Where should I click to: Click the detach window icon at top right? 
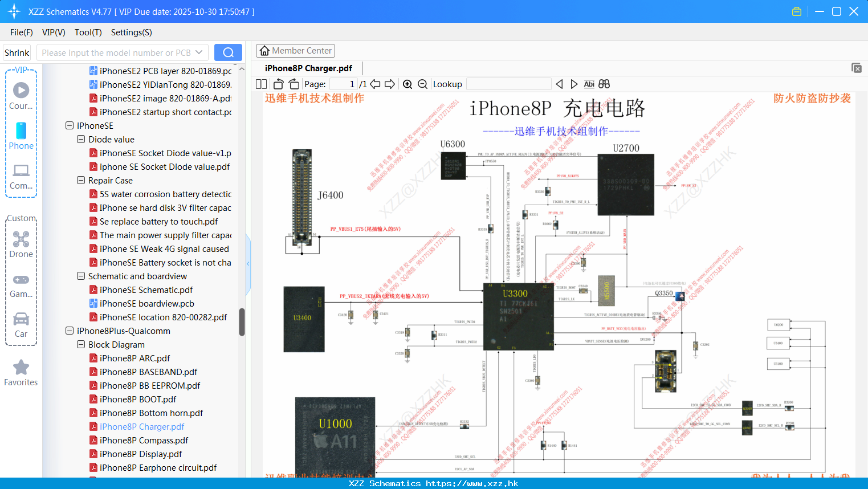point(857,68)
